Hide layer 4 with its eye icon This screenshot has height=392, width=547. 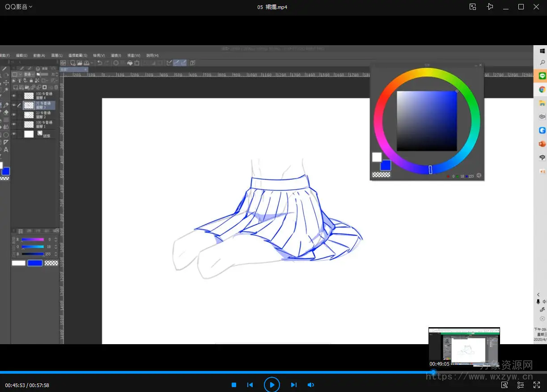(14, 96)
